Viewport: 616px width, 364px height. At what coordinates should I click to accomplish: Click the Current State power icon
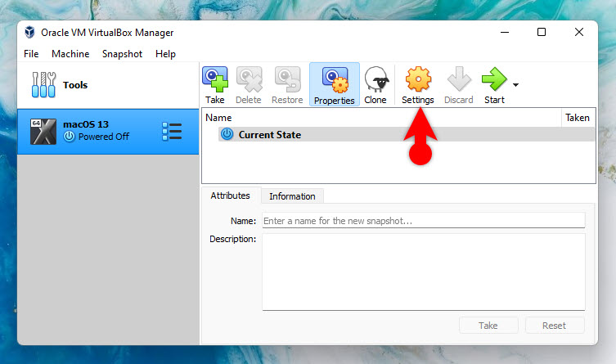click(x=227, y=134)
